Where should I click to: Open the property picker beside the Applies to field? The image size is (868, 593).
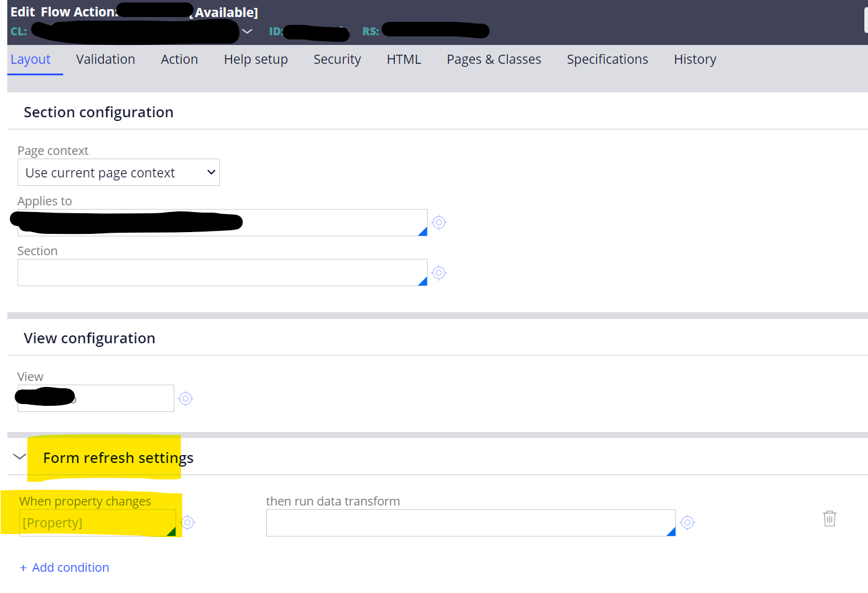[x=439, y=222]
